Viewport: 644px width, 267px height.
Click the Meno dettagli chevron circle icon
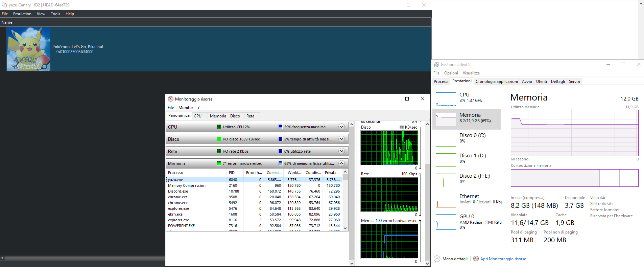click(437, 259)
